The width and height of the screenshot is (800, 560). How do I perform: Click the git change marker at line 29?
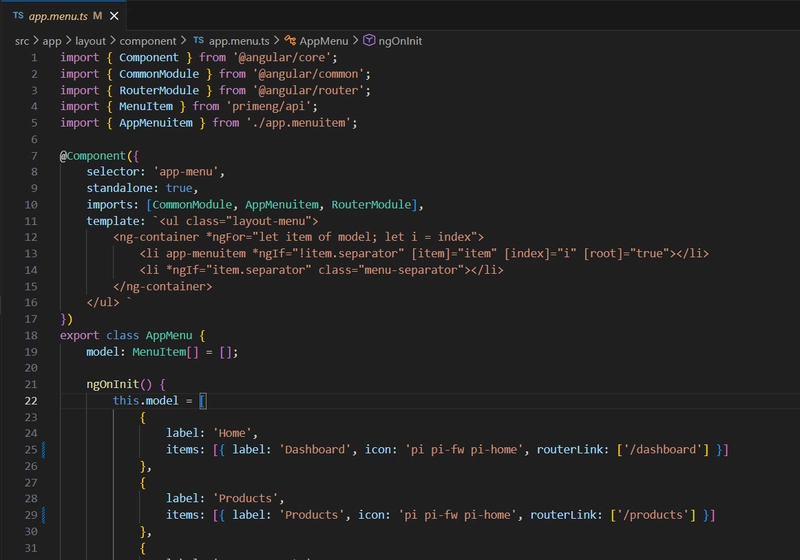pyautogui.click(x=45, y=514)
